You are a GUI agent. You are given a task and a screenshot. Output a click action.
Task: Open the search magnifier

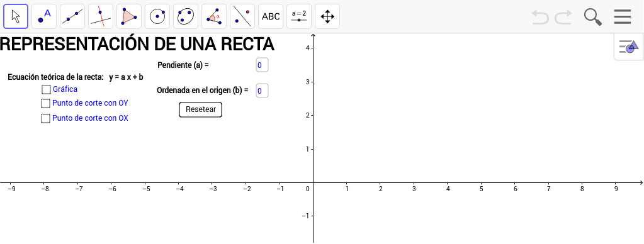pos(593,17)
